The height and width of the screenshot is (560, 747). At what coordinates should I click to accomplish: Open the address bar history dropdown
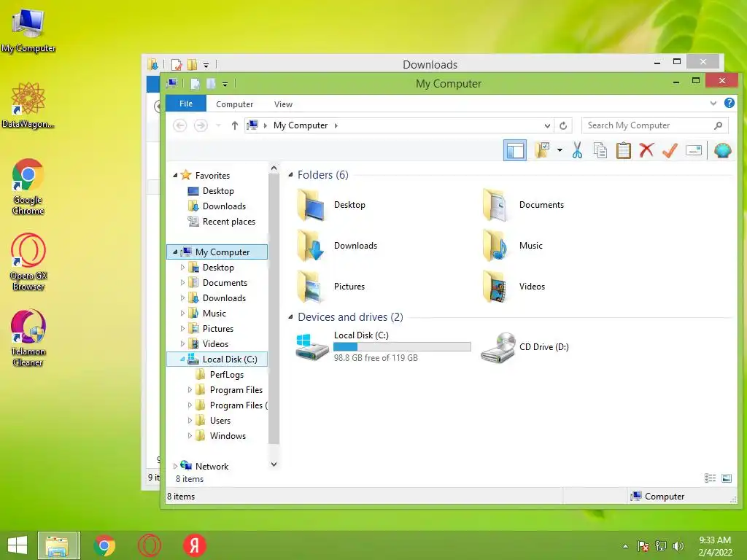(547, 125)
